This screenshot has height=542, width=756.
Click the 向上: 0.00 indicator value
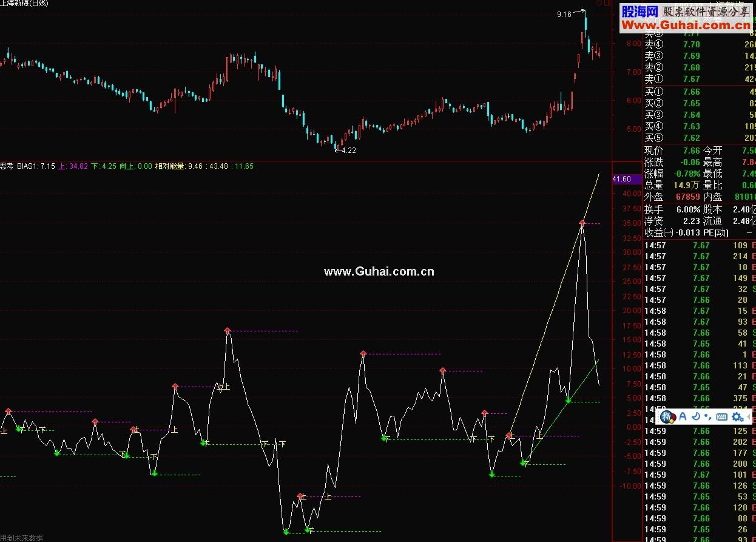135,166
